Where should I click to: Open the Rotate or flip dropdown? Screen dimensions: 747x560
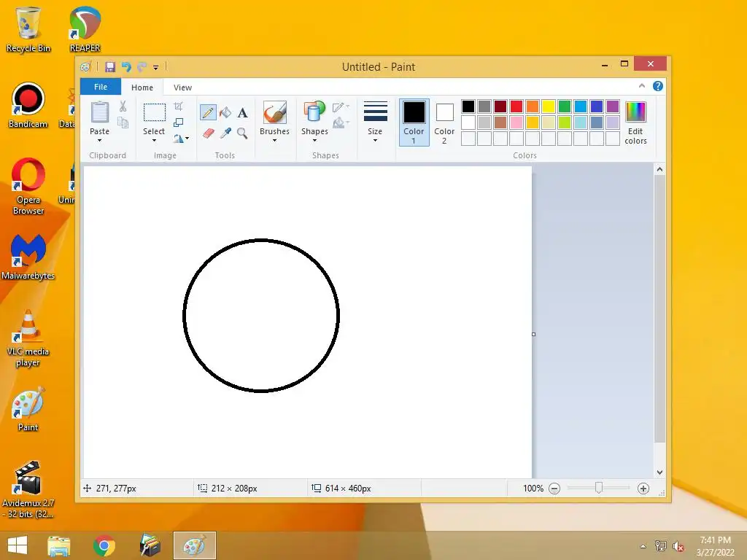click(x=181, y=139)
